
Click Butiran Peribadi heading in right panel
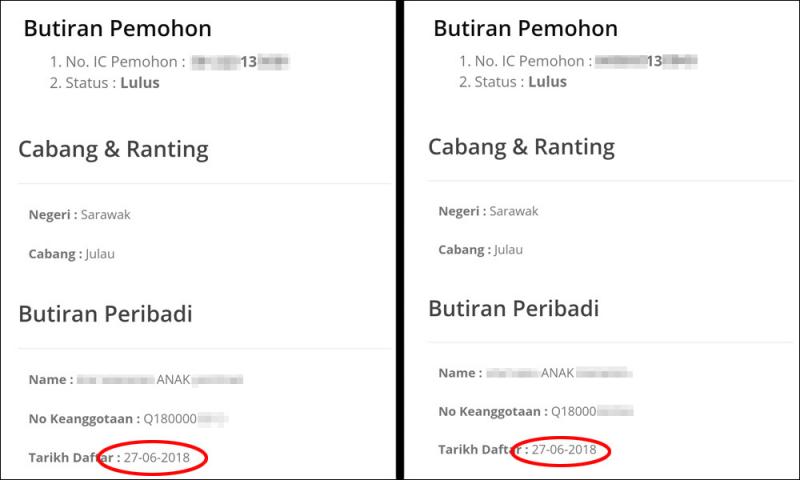513,308
